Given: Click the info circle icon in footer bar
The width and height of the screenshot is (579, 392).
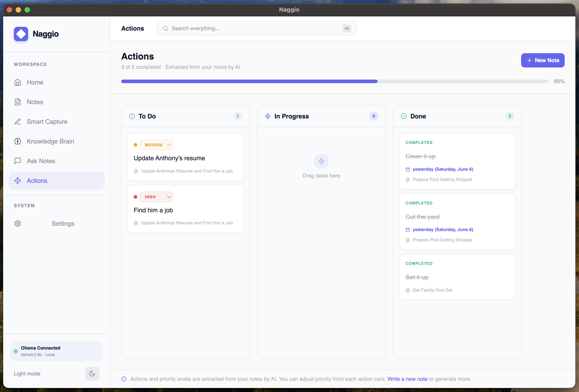Looking at the screenshot, I should [x=124, y=379].
